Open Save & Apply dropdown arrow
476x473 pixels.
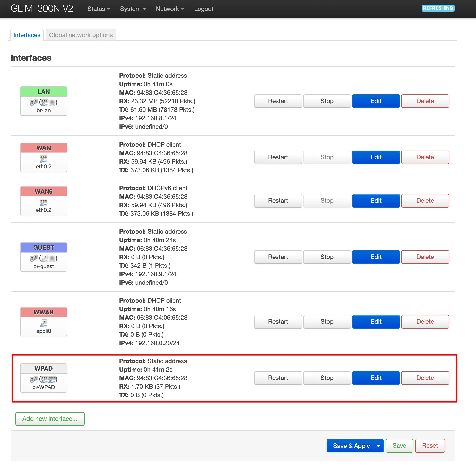point(378,446)
